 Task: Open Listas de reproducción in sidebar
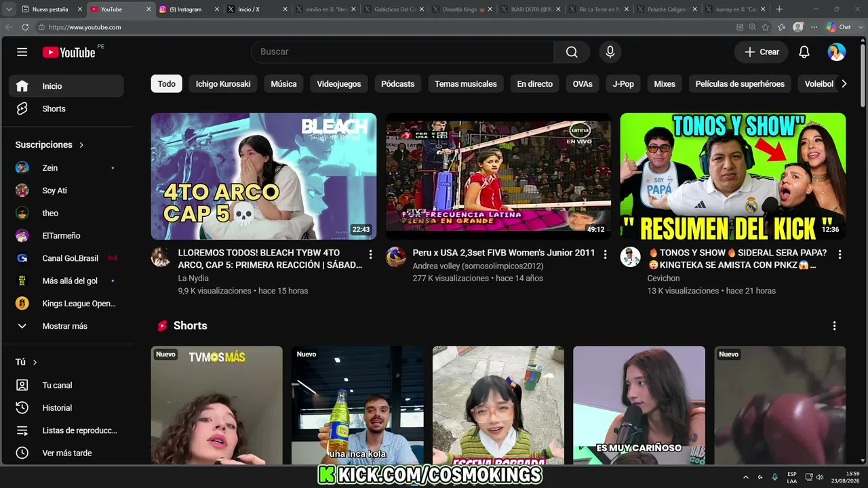[x=66, y=430]
